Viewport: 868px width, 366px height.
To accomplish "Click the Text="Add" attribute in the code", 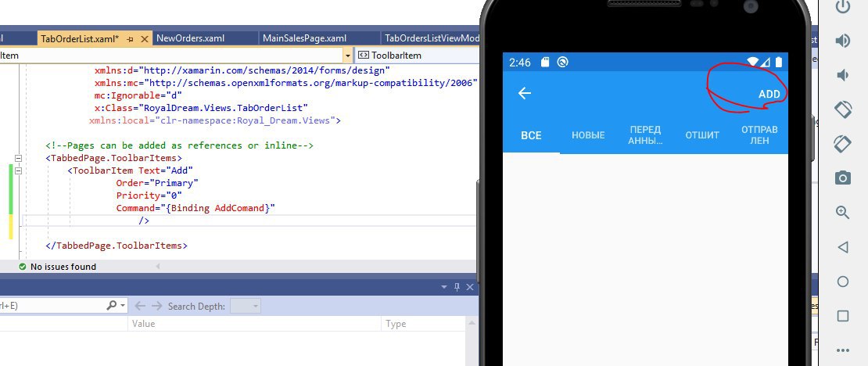I will tap(166, 170).
